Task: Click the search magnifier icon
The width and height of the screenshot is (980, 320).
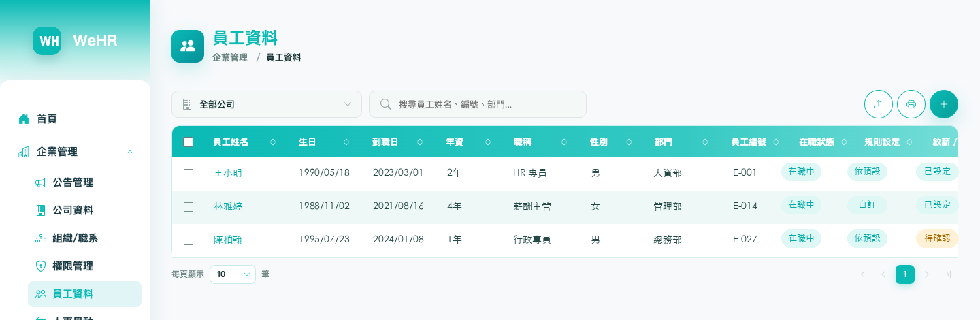Action: (x=386, y=104)
